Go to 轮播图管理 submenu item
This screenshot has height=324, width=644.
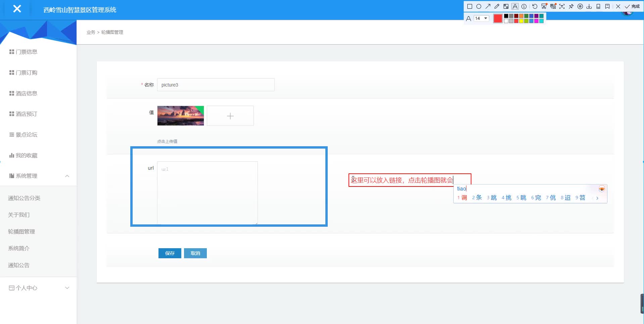21,232
